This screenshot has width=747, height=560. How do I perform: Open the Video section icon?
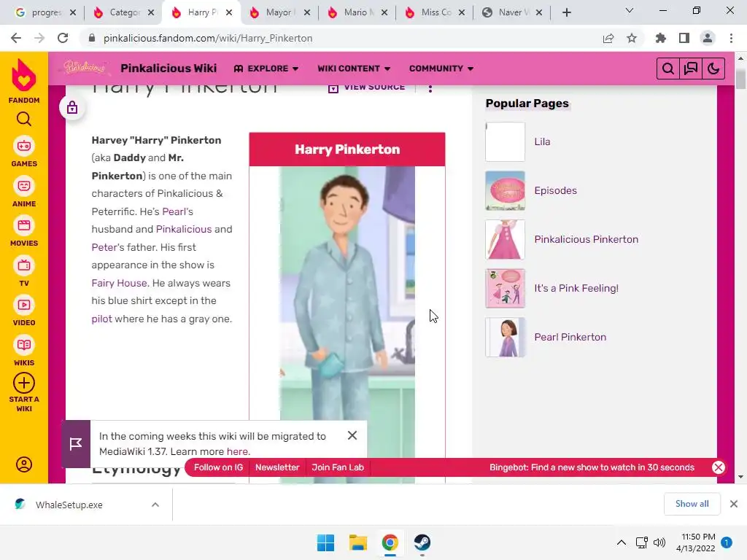[24, 306]
